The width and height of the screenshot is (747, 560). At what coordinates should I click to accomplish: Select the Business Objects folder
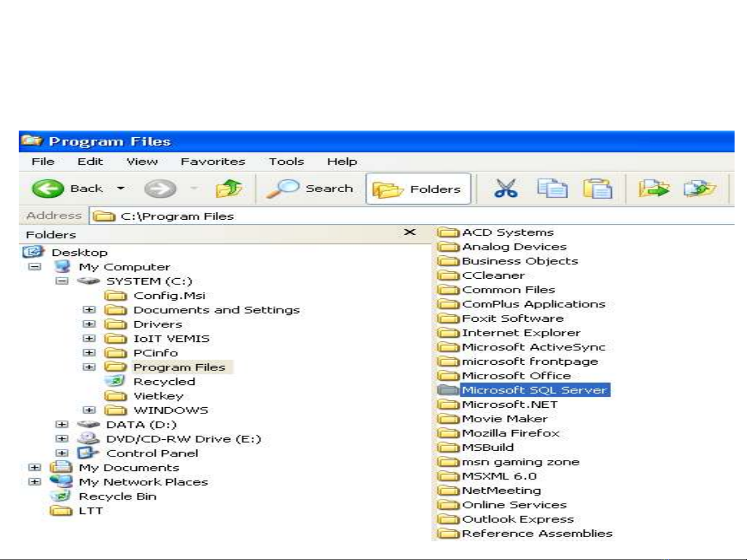[520, 261]
